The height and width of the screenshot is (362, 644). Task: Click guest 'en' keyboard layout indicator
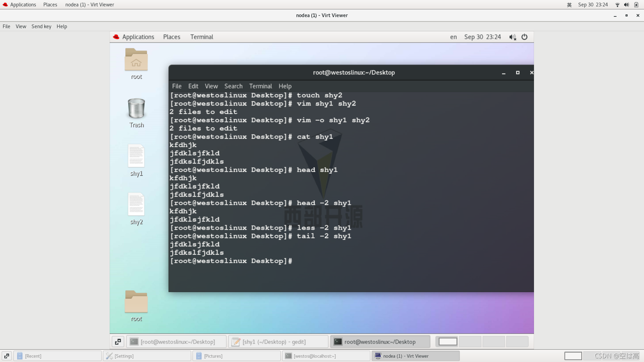point(453,37)
